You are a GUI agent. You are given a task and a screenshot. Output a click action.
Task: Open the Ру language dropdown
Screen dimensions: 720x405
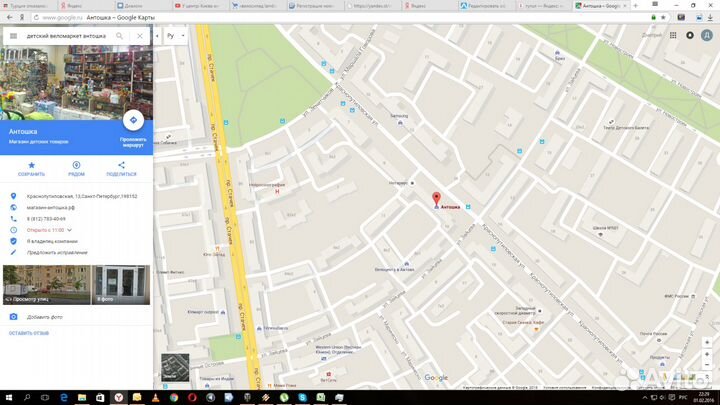click(x=174, y=36)
